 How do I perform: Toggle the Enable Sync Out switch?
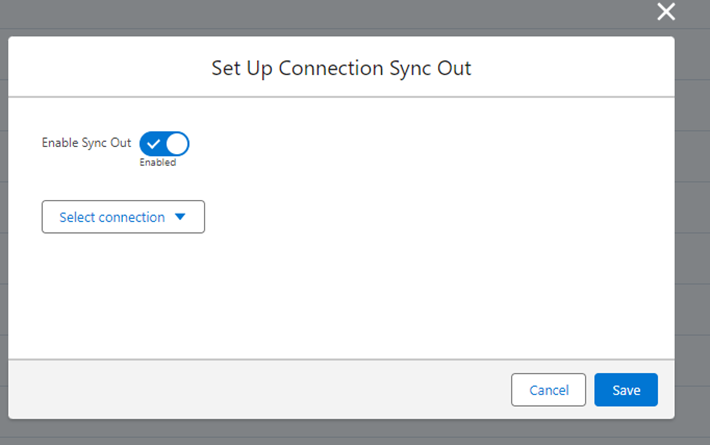click(x=164, y=144)
